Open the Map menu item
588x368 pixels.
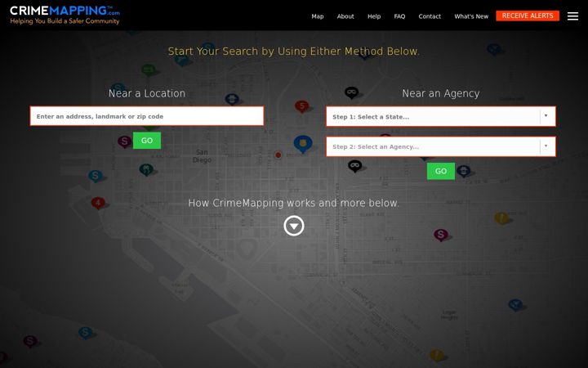317,16
